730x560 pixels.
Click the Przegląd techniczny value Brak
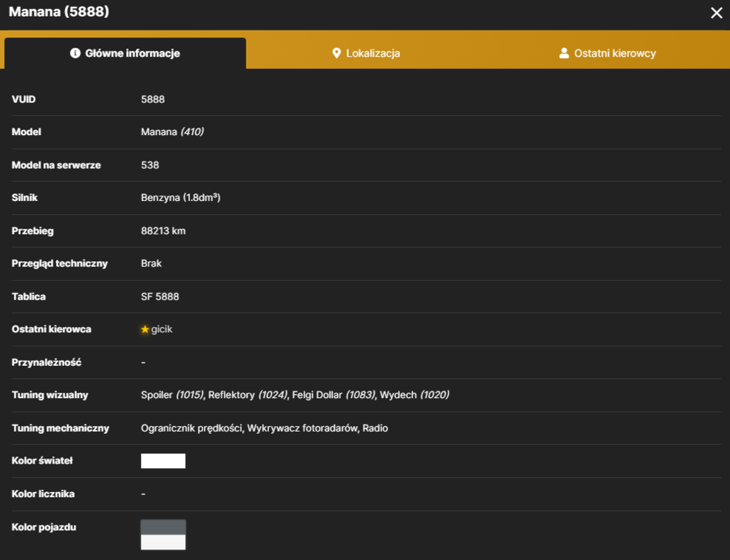point(152,264)
